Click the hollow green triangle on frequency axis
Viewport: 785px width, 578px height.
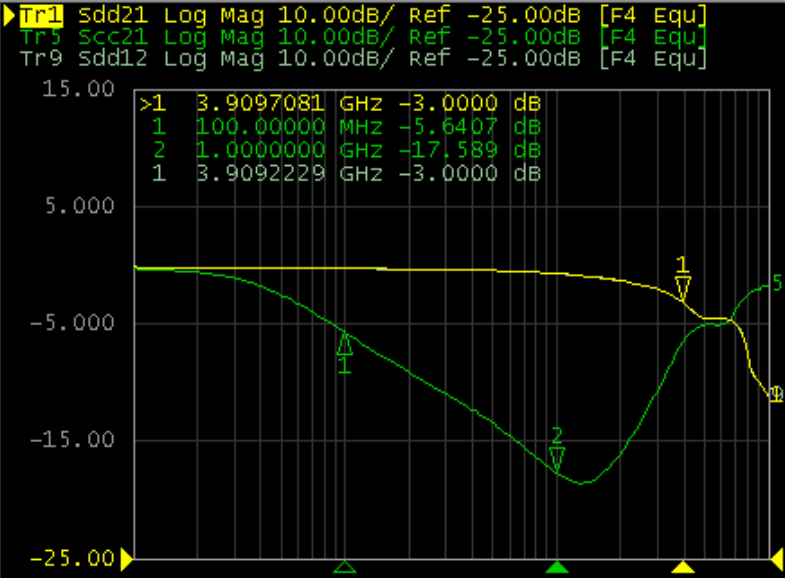coord(345,567)
